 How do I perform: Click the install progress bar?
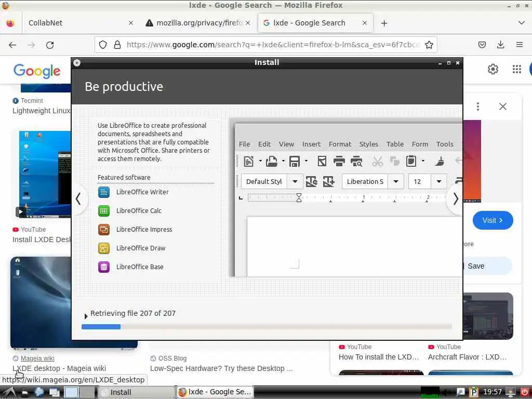[267, 327]
